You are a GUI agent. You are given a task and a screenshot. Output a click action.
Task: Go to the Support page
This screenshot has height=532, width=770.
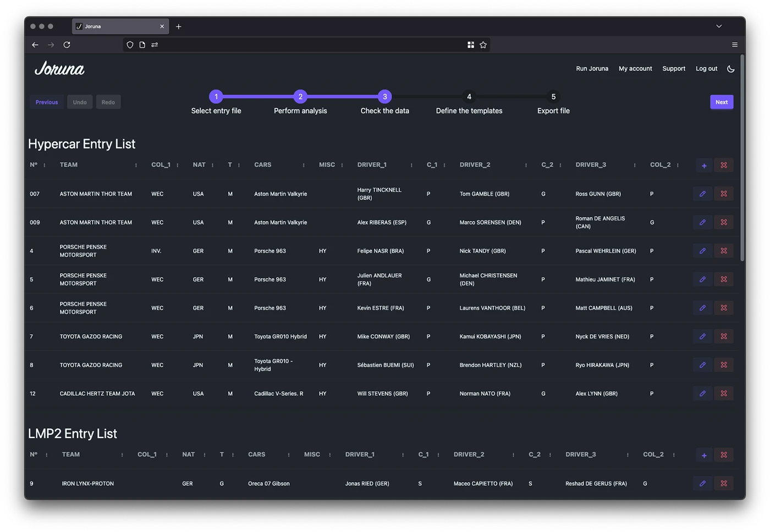click(x=674, y=69)
